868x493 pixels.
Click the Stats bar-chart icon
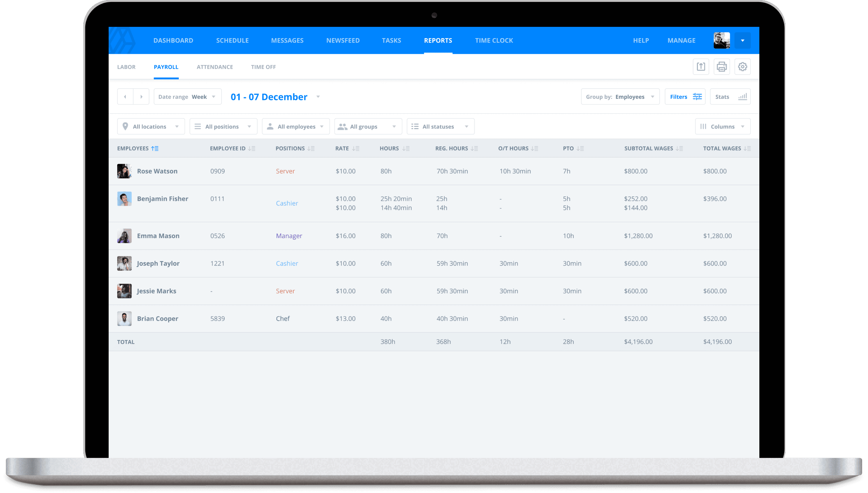(742, 96)
